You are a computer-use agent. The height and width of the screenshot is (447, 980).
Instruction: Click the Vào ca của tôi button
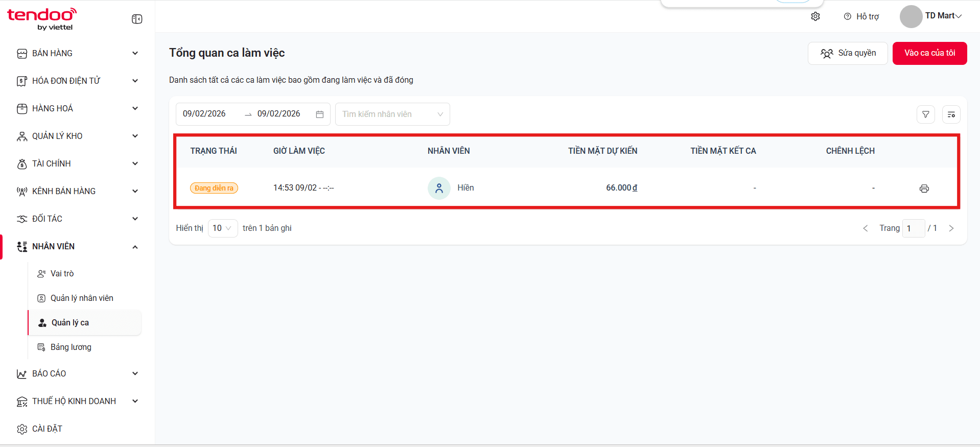(929, 53)
